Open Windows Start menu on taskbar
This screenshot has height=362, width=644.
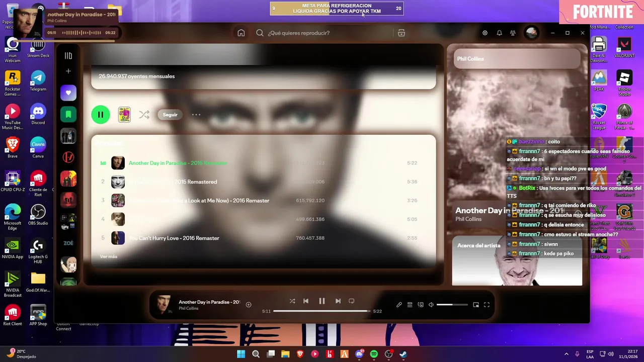(241, 354)
